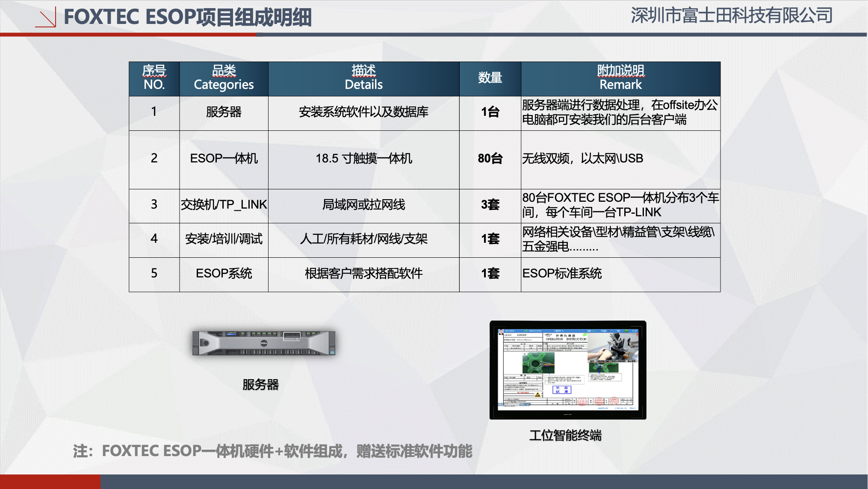Click the 数量 column header
868x489 pixels.
point(490,78)
